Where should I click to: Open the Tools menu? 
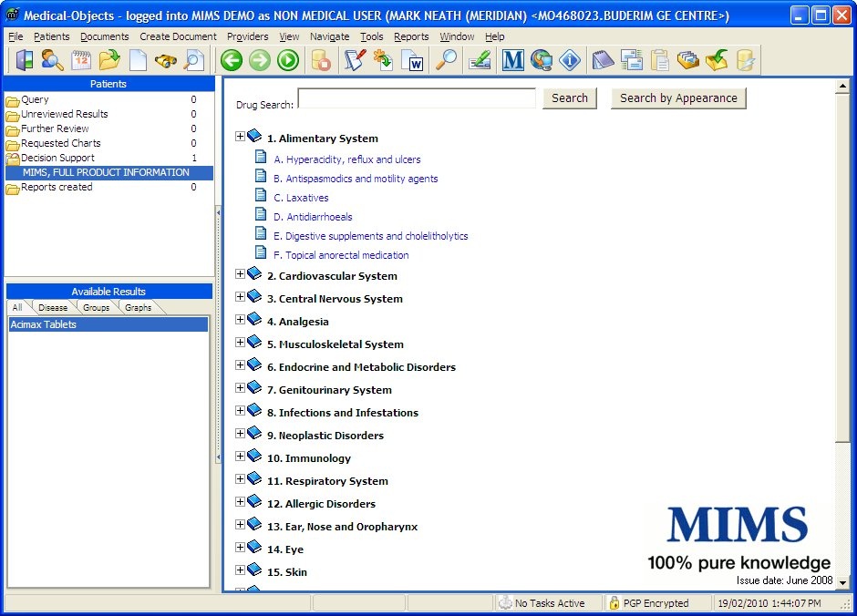pos(372,36)
